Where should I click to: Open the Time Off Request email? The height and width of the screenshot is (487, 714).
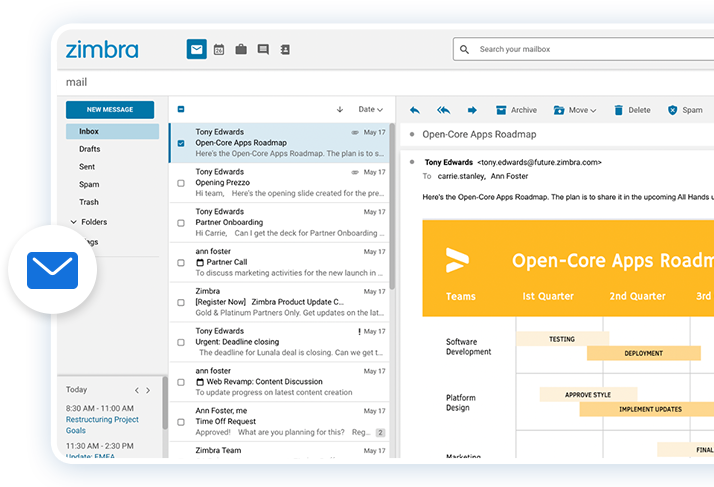(280, 421)
